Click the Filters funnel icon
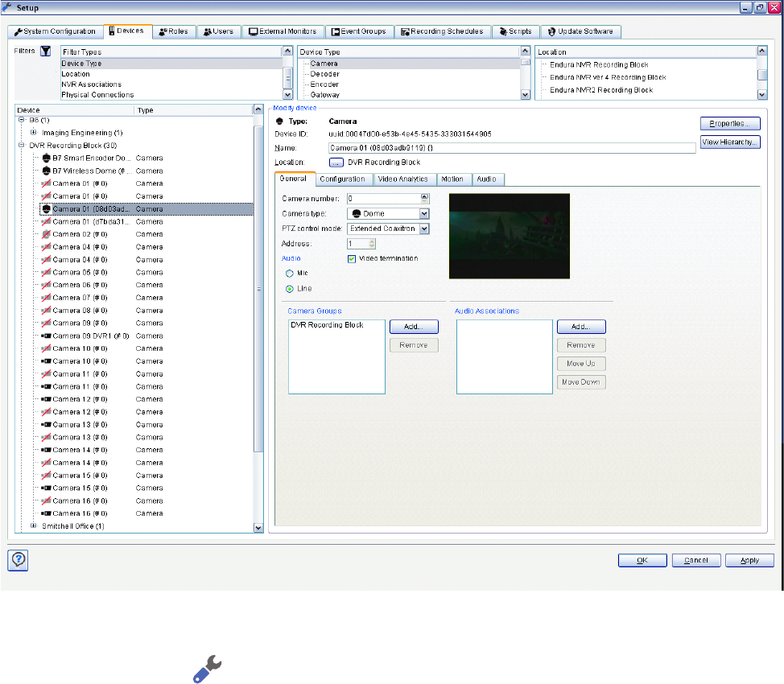784x684 pixels. click(x=46, y=51)
